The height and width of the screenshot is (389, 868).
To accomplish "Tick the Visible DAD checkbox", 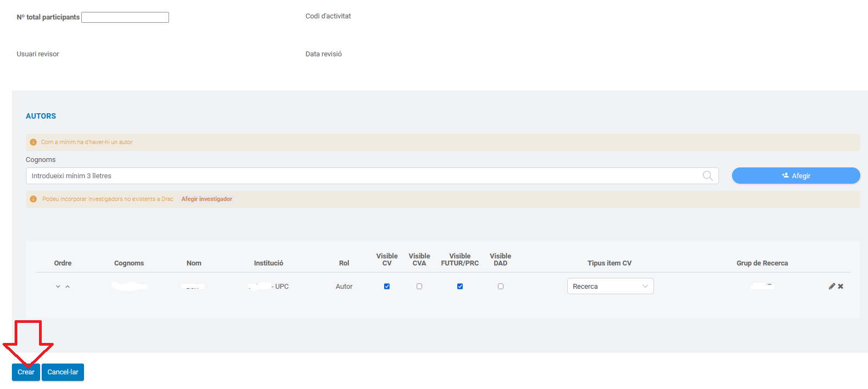I will coord(501,286).
